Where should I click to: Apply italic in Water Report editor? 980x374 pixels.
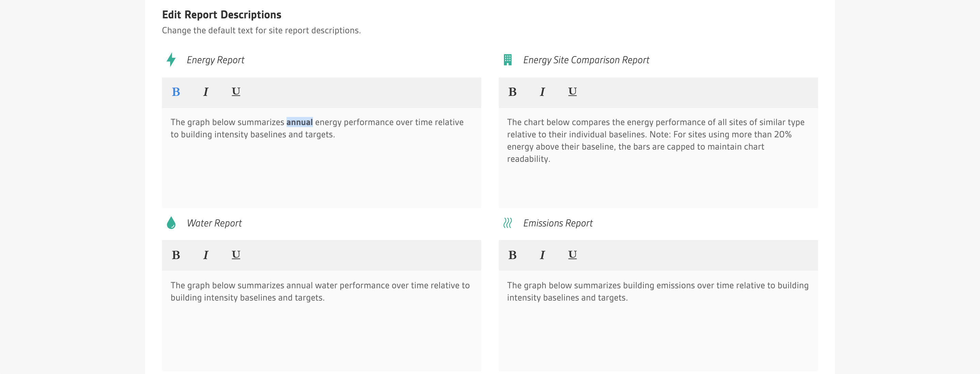point(206,255)
